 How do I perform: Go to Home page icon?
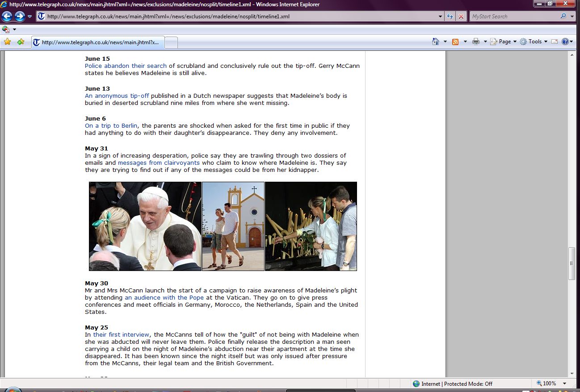pos(436,42)
